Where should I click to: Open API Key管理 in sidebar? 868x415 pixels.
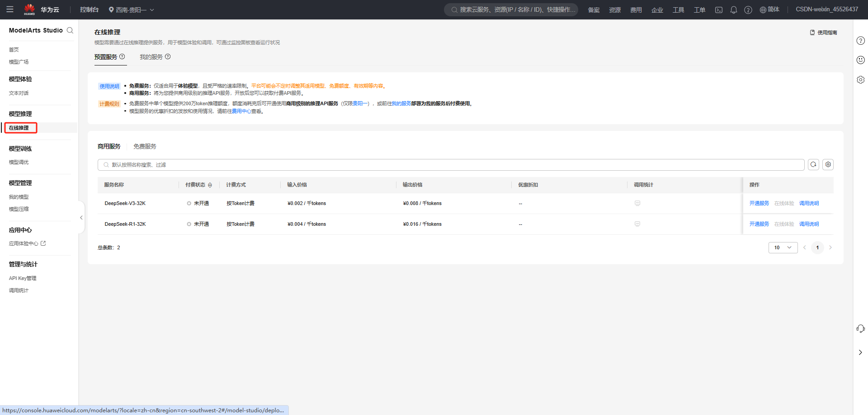pyautogui.click(x=23, y=278)
